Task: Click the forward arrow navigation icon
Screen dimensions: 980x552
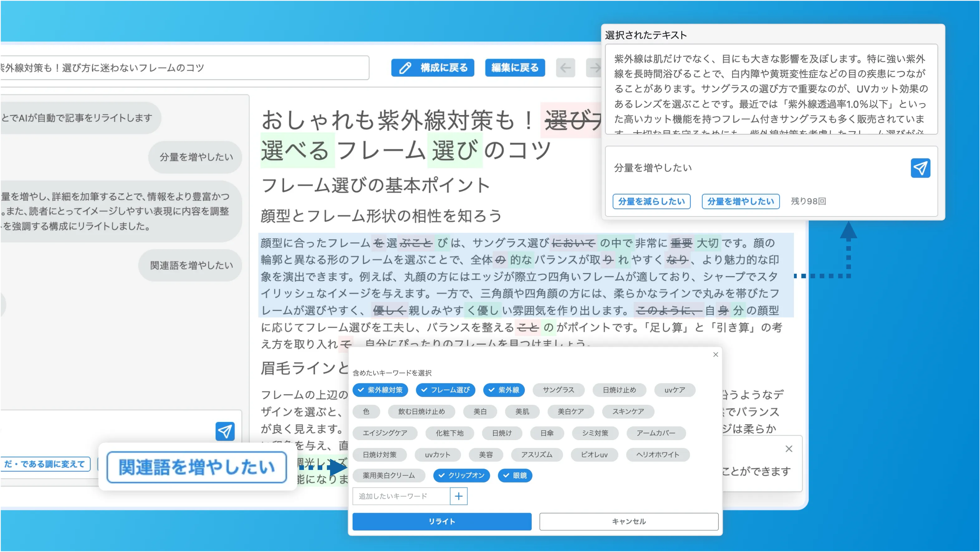Action: [x=594, y=68]
